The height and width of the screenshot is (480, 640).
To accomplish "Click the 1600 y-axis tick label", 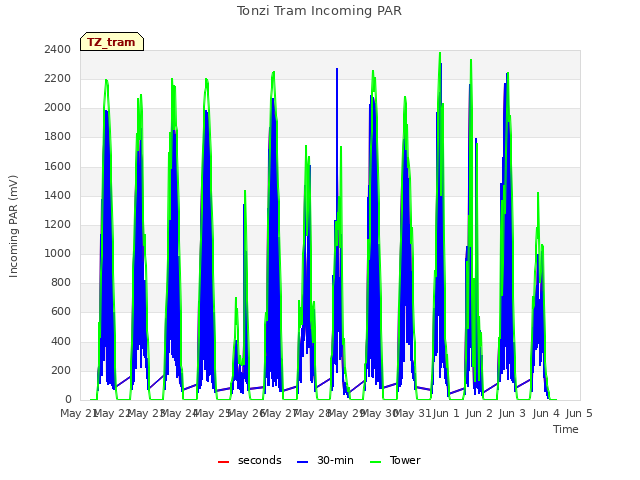I will pos(58,166).
